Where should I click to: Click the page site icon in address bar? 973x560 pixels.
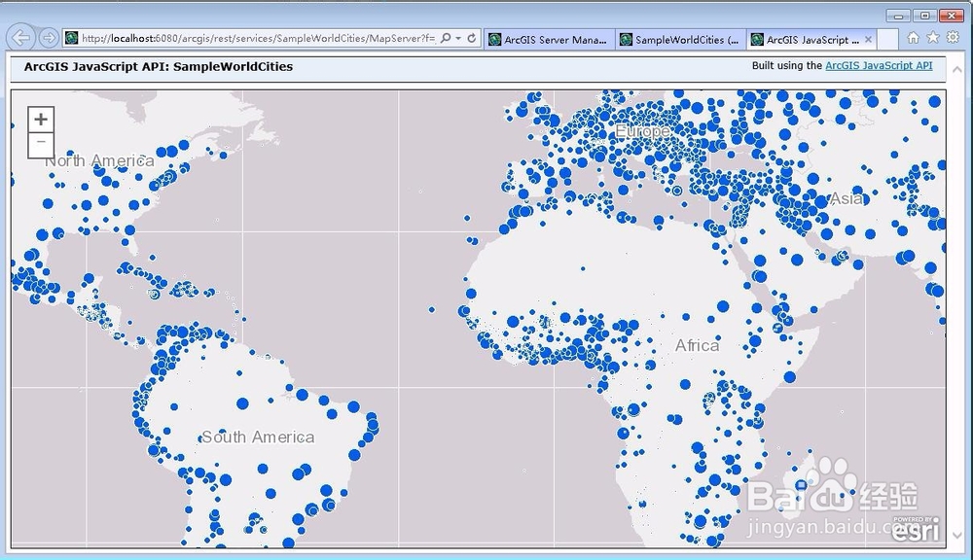point(72,39)
